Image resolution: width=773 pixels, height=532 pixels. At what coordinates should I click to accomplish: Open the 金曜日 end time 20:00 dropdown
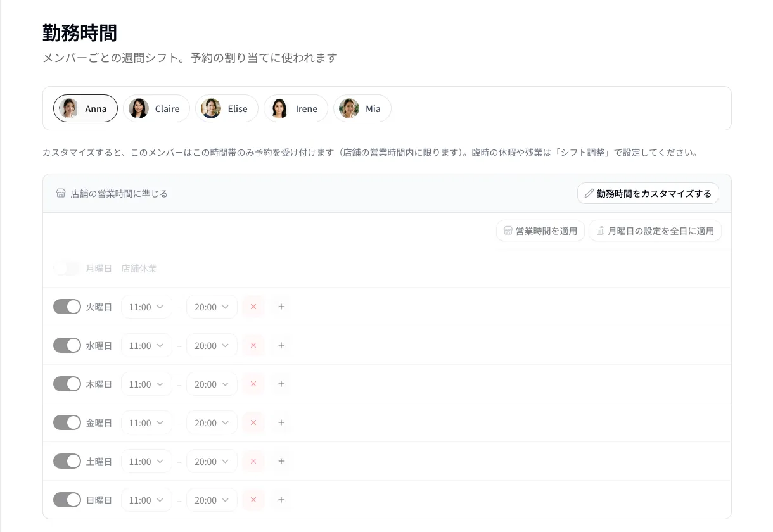(x=212, y=422)
